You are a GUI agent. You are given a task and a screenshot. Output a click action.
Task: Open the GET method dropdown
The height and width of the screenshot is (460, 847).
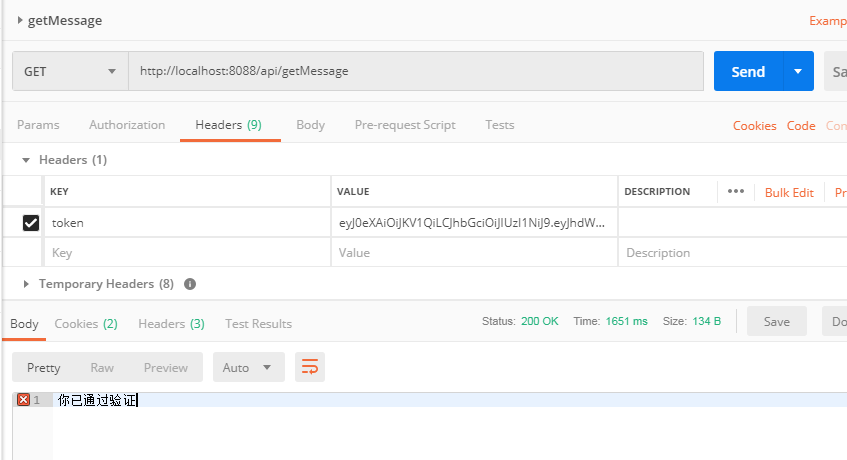point(70,71)
